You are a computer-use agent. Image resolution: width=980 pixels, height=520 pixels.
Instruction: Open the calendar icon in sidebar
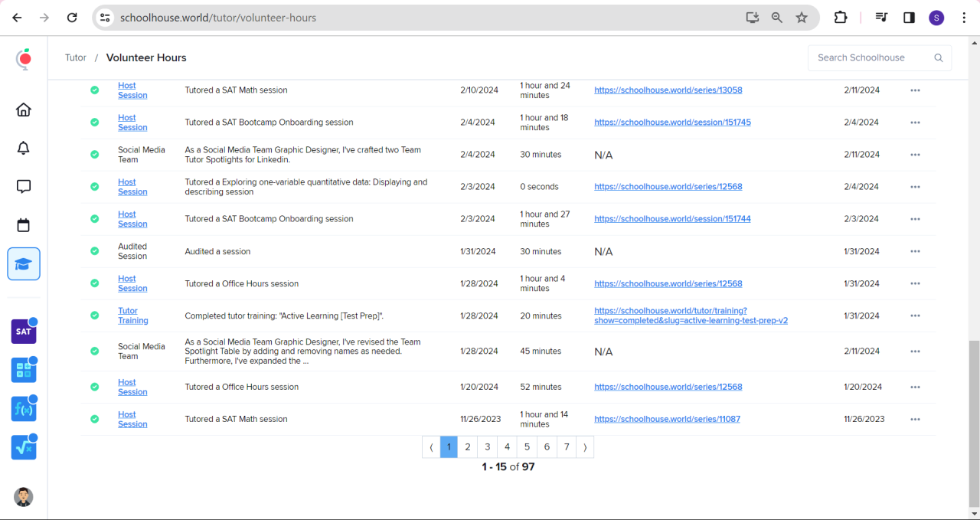coord(24,225)
